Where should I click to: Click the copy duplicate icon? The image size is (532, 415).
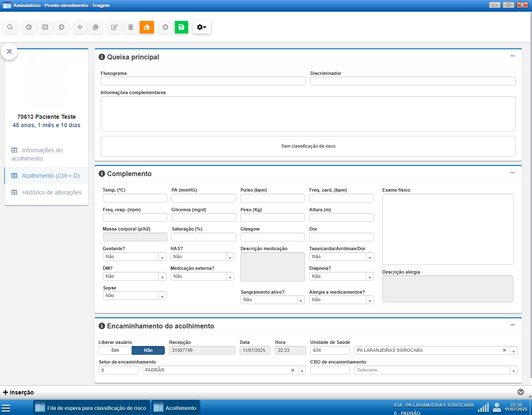click(96, 27)
